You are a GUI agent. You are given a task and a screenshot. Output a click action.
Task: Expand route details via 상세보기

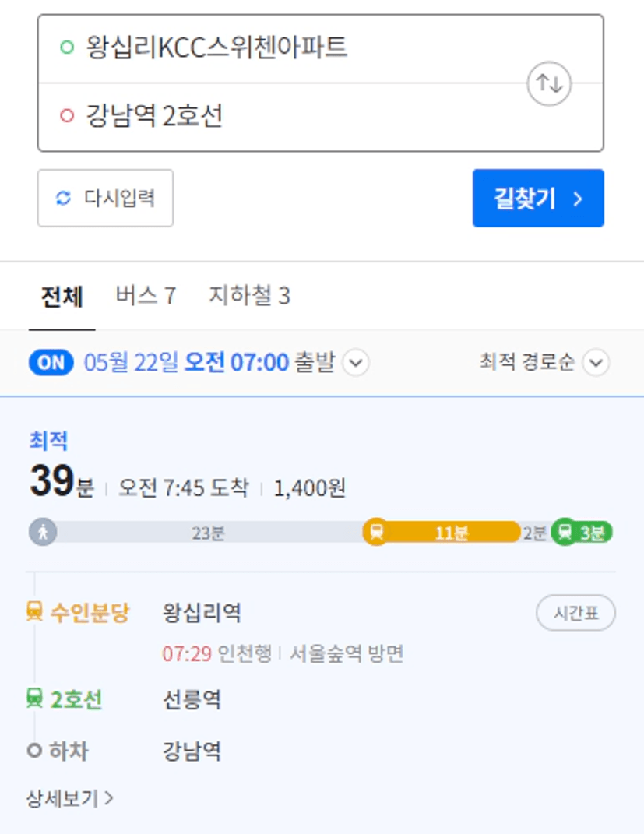(x=69, y=798)
